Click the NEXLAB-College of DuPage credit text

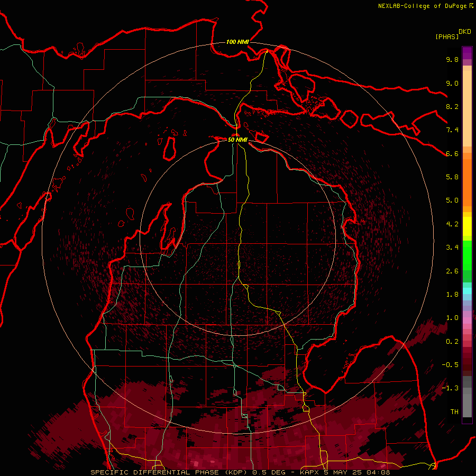click(x=423, y=6)
